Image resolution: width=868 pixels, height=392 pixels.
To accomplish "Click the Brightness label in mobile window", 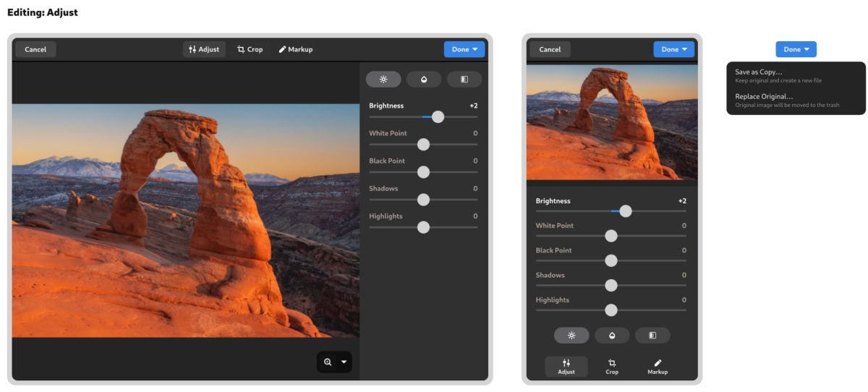I will pos(553,201).
